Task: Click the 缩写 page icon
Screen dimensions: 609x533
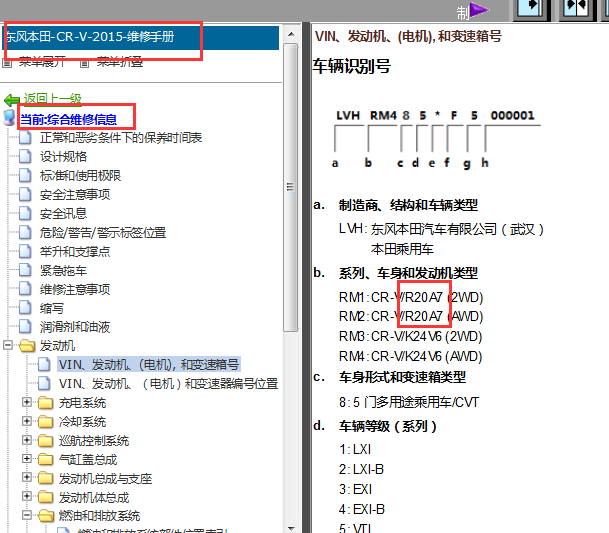Action: click(25, 308)
